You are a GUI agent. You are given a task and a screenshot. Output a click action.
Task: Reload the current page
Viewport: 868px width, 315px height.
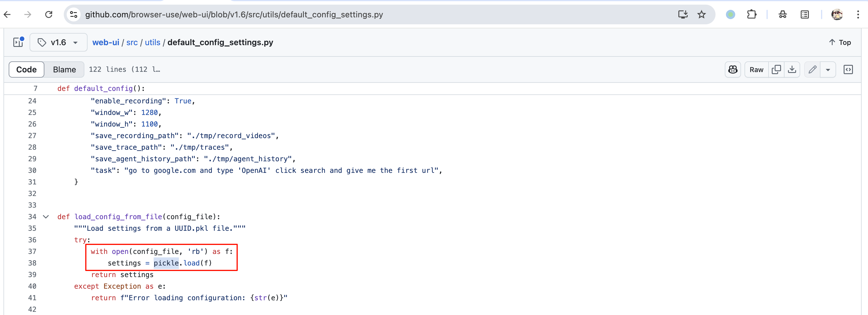[x=49, y=14]
